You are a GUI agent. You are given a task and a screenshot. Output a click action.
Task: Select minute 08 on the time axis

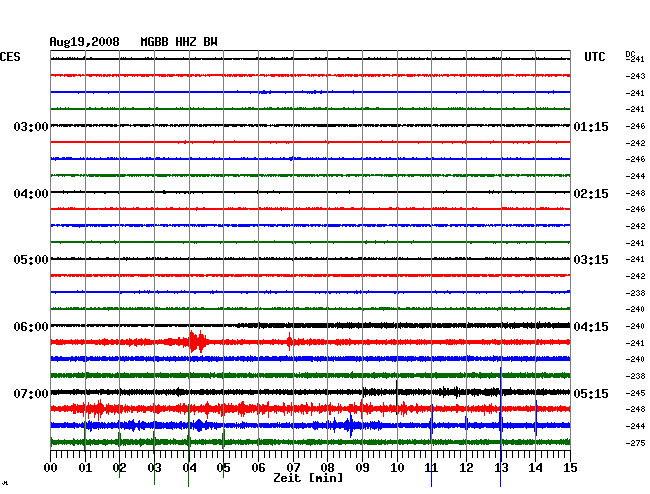click(327, 468)
